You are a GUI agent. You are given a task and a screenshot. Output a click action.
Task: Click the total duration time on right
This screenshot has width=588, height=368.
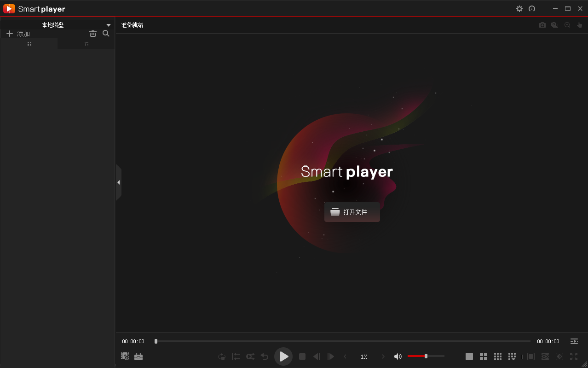(x=548, y=341)
